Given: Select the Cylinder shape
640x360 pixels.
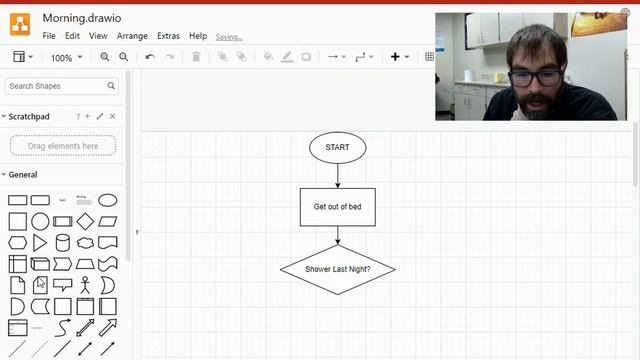Looking at the screenshot, I should [62, 243].
